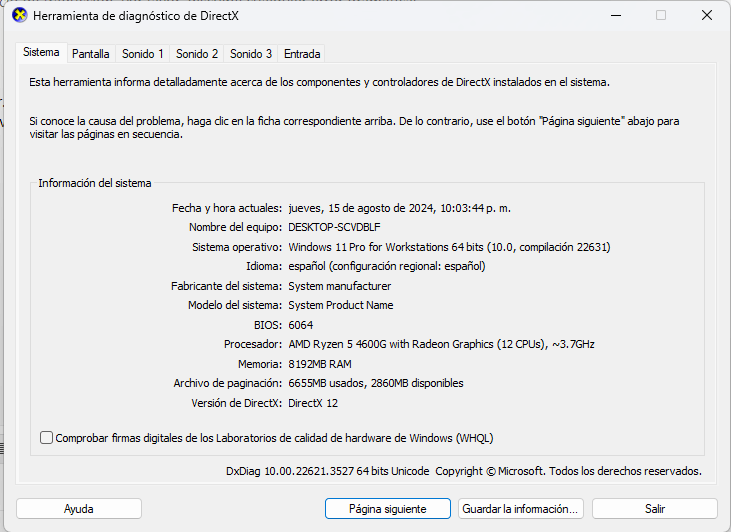Click the window title Herramienta de diagnóstico de DirectX
Screen dimensions: 731x532
coord(136,16)
